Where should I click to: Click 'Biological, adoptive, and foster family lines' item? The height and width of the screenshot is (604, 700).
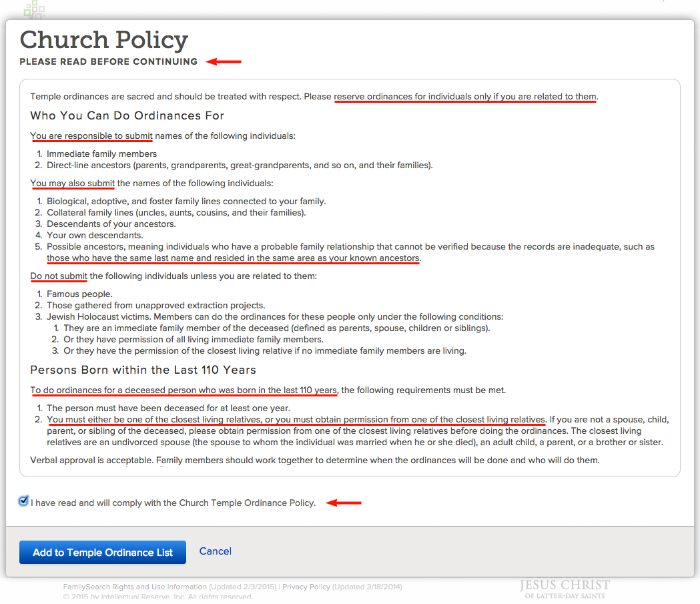[186, 202]
